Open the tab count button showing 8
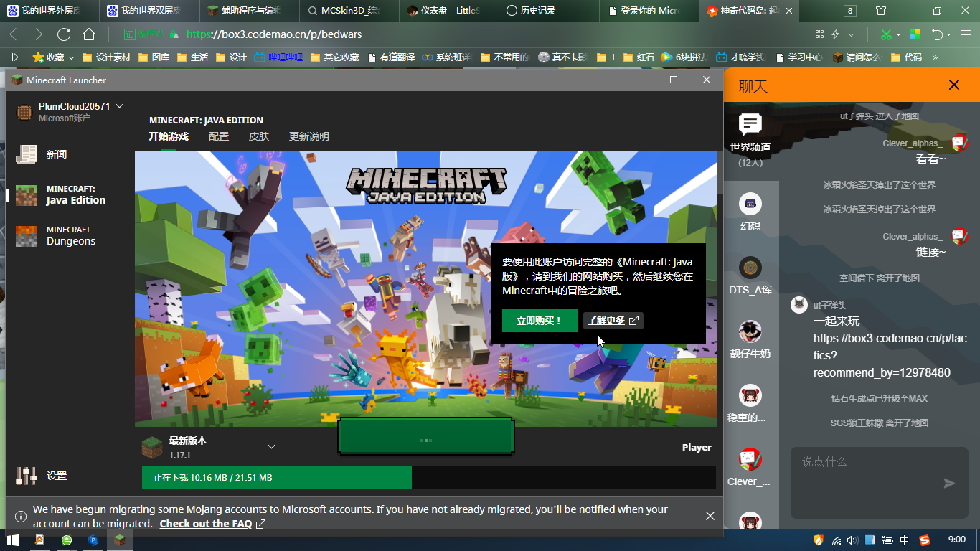980x551 pixels. pyautogui.click(x=850, y=11)
